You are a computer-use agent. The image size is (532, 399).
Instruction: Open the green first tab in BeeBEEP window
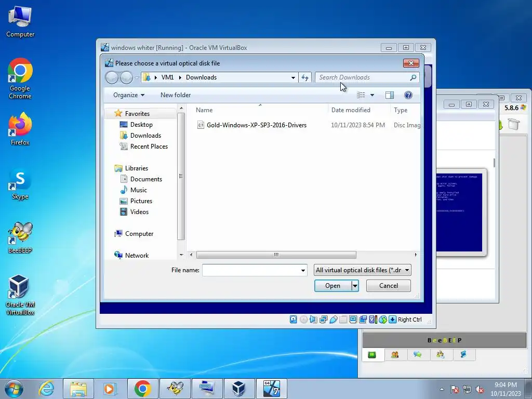[372, 355]
